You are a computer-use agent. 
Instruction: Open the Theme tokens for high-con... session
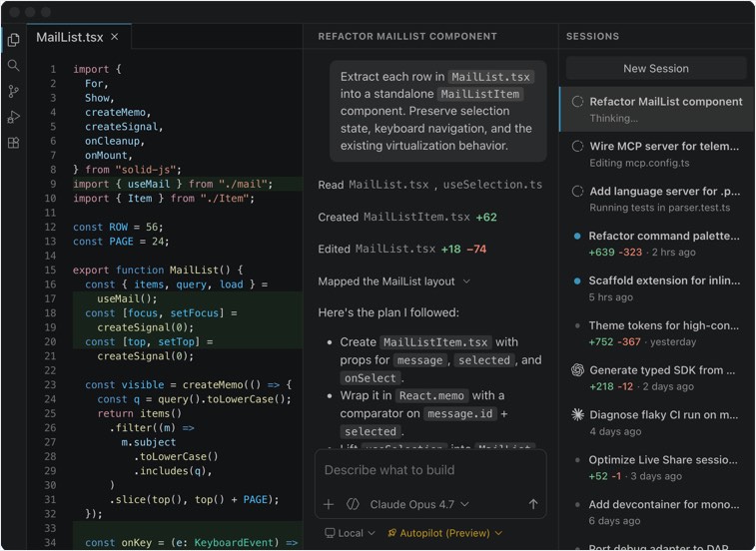657,333
